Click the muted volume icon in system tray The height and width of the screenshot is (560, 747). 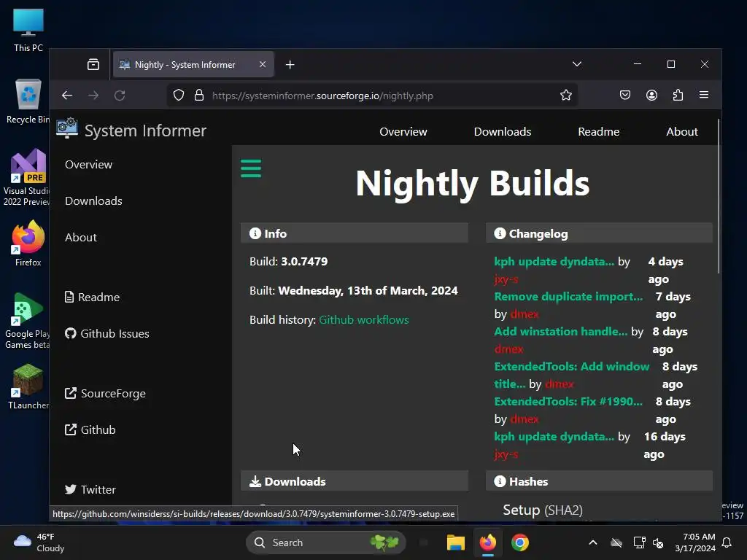coord(659,542)
